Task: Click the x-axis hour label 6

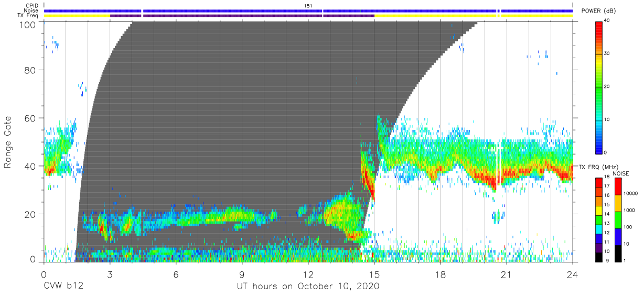Action: pyautogui.click(x=176, y=274)
